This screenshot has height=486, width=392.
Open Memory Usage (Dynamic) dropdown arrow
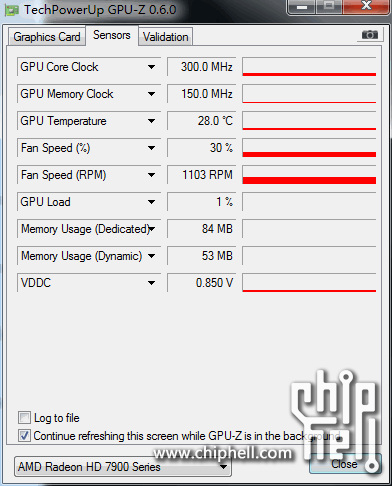151,256
